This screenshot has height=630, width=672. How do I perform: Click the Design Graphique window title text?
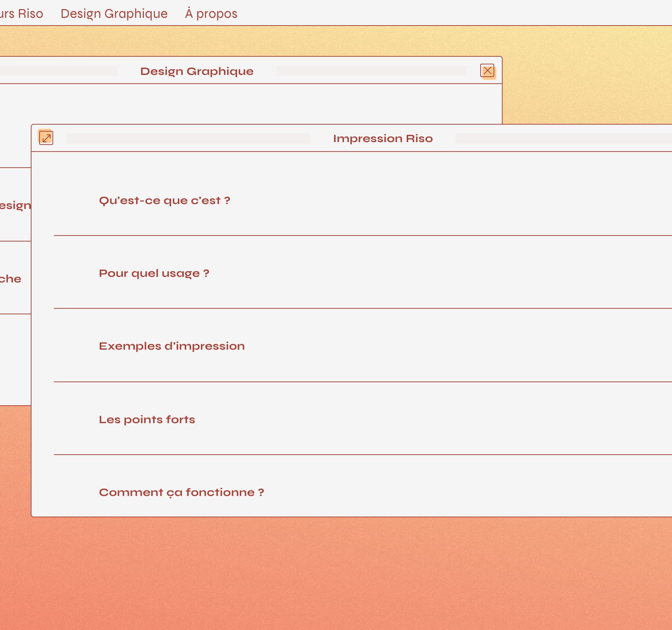point(197,71)
